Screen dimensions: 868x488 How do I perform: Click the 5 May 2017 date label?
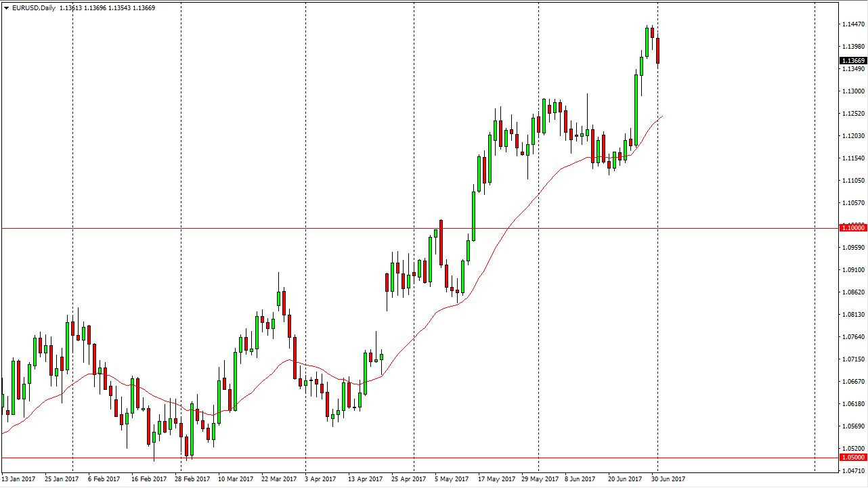pos(452,479)
